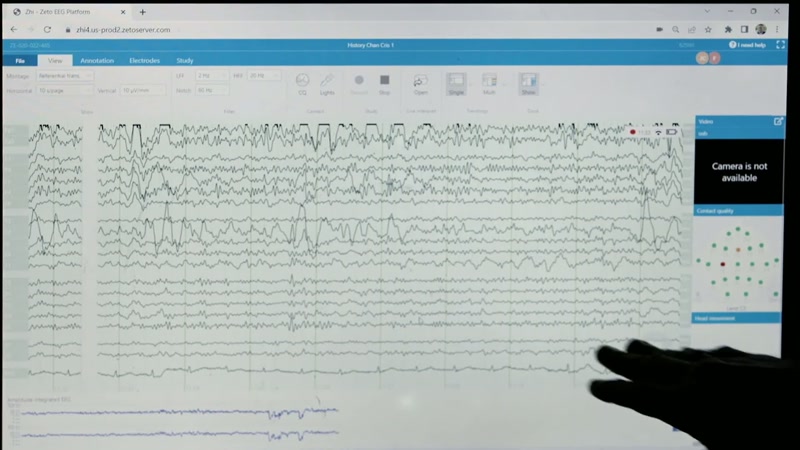
Task: Click the Open live interpret icon
Action: [421, 84]
